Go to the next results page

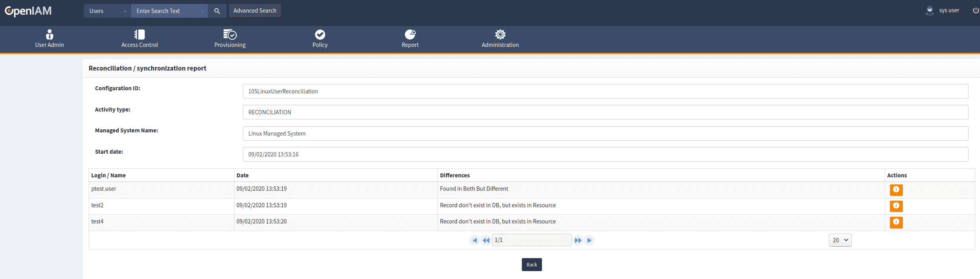(578, 240)
